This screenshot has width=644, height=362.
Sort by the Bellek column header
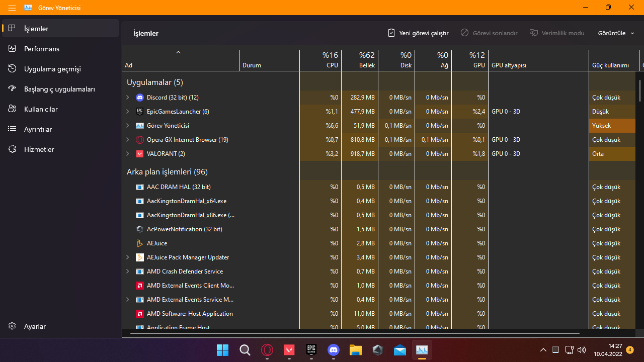point(360,60)
